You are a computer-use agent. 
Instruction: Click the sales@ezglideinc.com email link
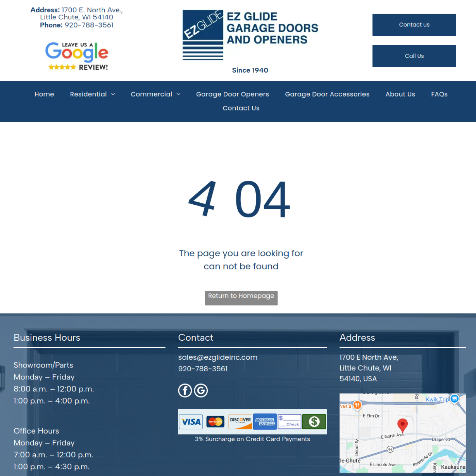[x=218, y=357]
